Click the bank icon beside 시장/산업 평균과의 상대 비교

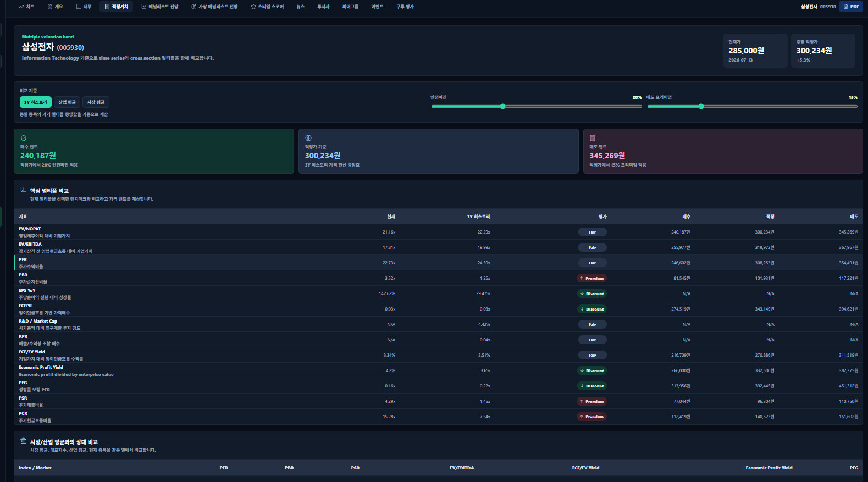(x=23, y=441)
